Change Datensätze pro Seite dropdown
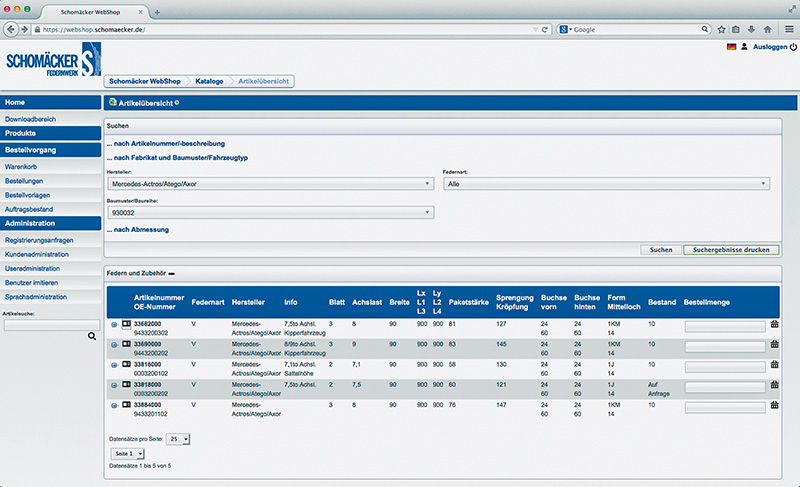The image size is (800, 487). point(179,438)
